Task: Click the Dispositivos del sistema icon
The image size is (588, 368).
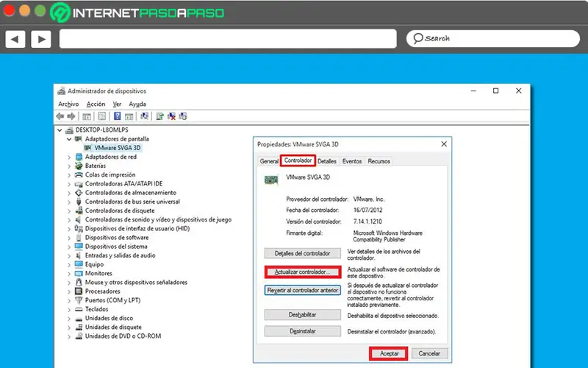Action: click(x=79, y=247)
